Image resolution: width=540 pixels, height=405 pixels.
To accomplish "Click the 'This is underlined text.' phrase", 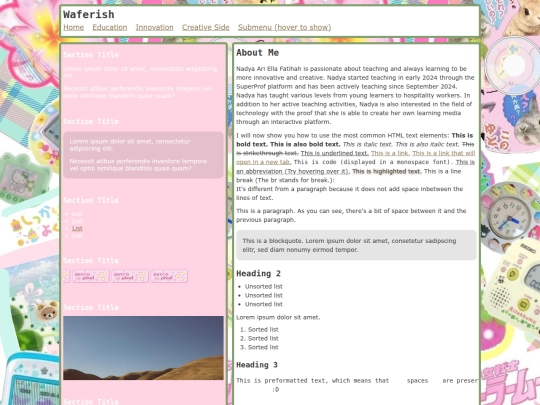I will (x=334, y=153).
